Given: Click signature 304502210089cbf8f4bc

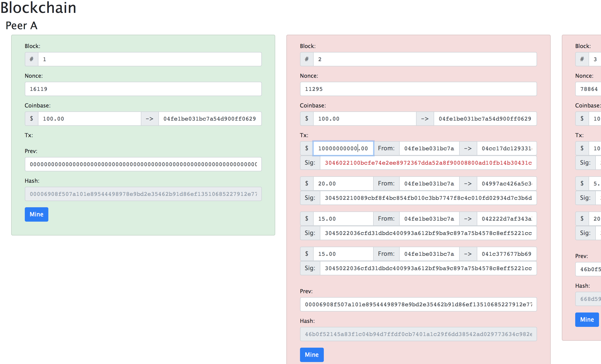Looking at the screenshot, I should [x=428, y=198].
